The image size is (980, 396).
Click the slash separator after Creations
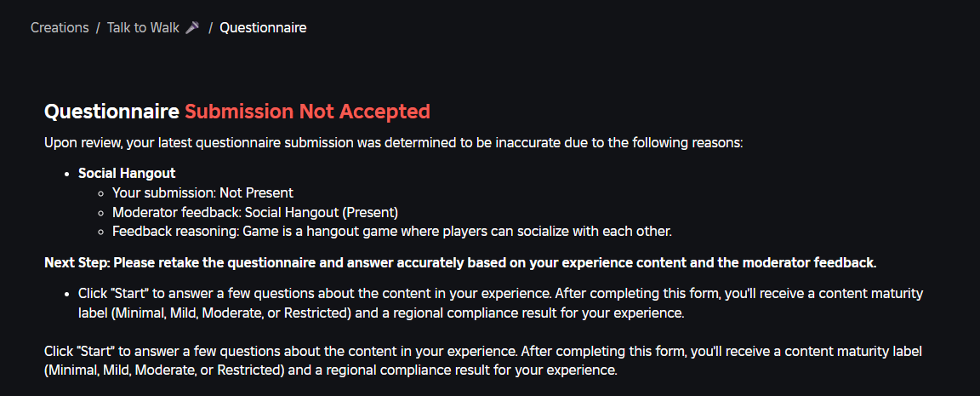pyautogui.click(x=98, y=27)
